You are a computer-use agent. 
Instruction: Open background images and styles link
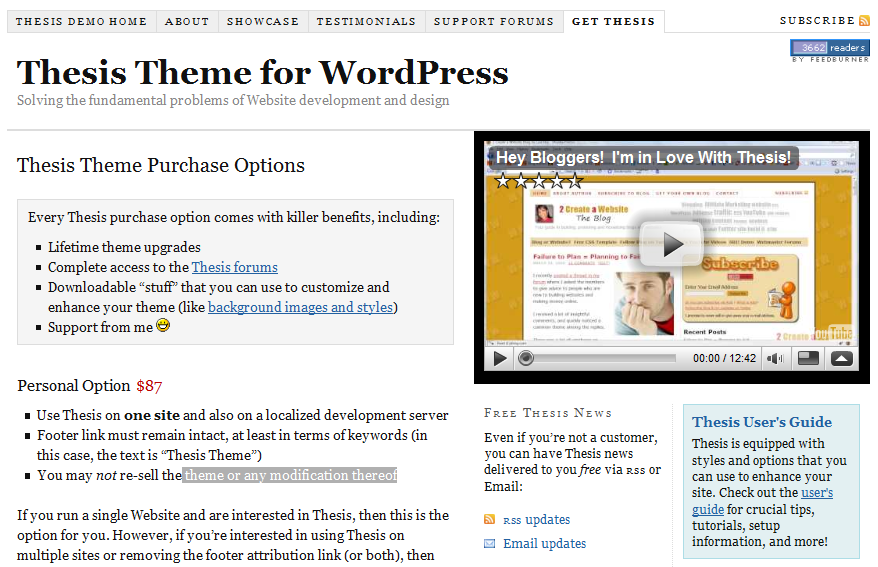pyautogui.click(x=300, y=307)
